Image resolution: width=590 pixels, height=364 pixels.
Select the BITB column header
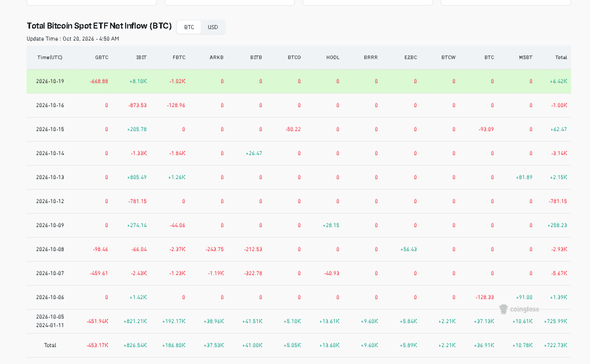[256, 57]
